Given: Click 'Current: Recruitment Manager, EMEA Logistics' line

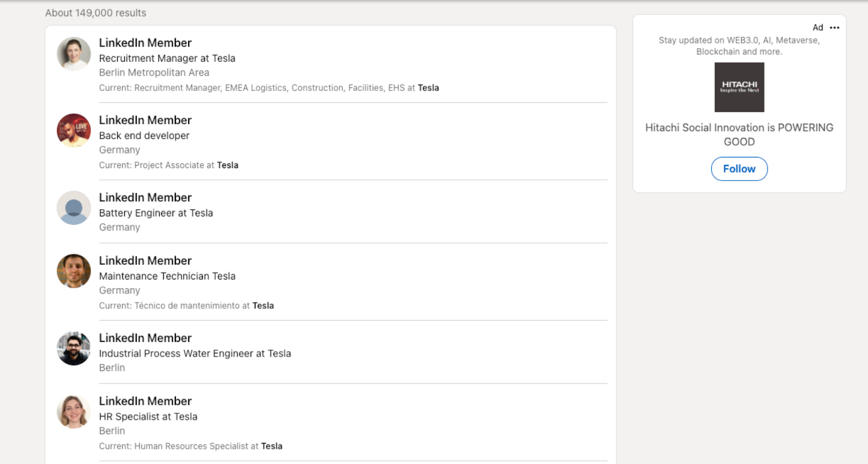Looking at the screenshot, I should point(269,88).
